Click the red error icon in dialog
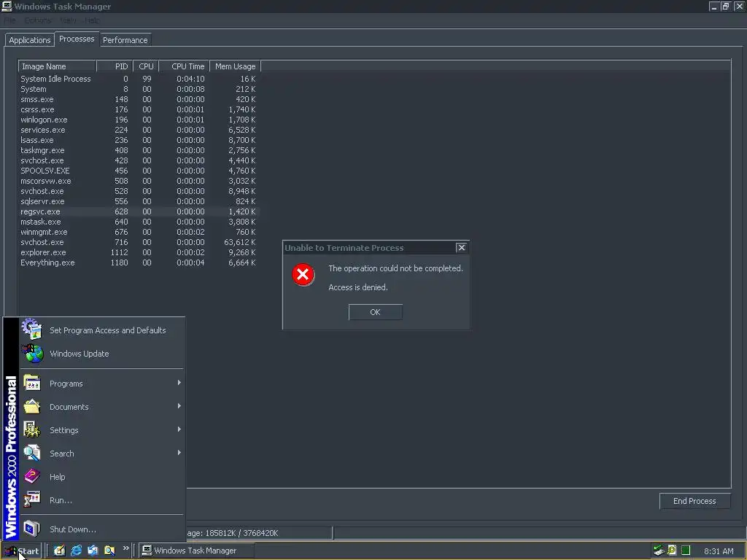The height and width of the screenshot is (560, 747). [x=303, y=274]
